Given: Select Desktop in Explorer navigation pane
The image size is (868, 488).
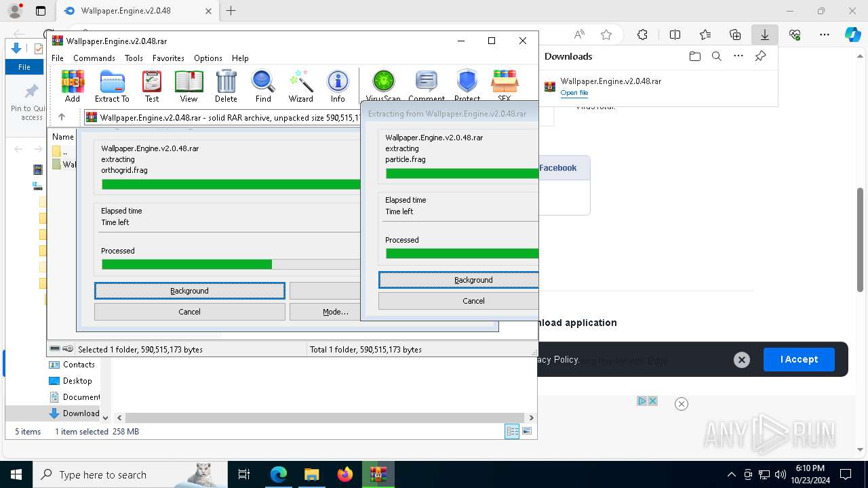Looking at the screenshot, I should [x=77, y=381].
